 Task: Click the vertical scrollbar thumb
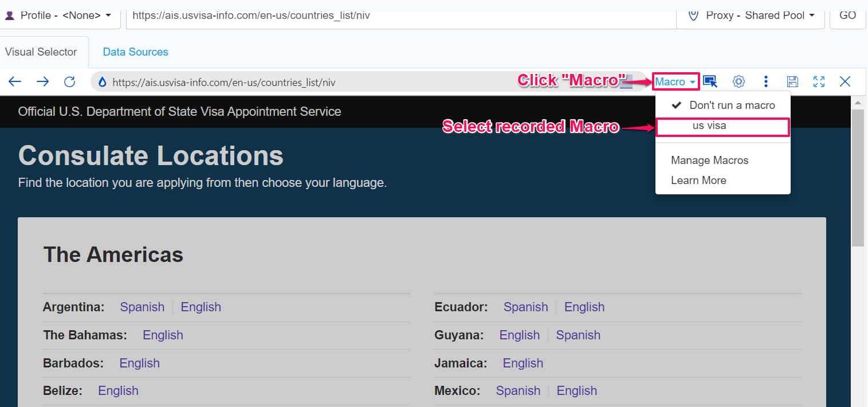point(858,178)
